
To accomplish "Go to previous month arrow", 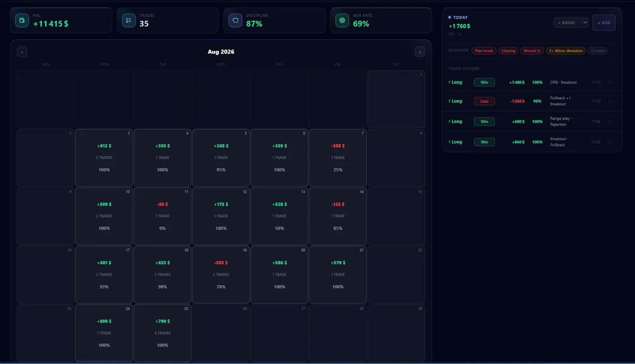I will pos(22,52).
